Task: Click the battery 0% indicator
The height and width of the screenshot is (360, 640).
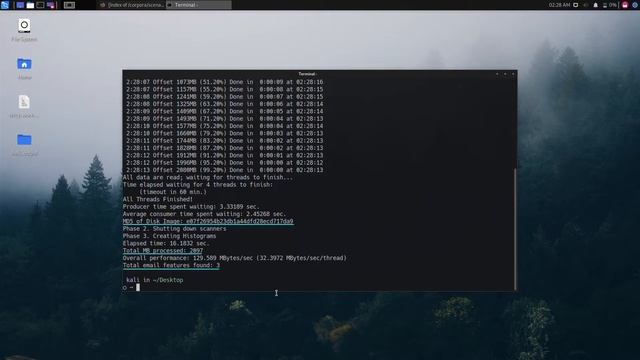Action: (x=610, y=5)
